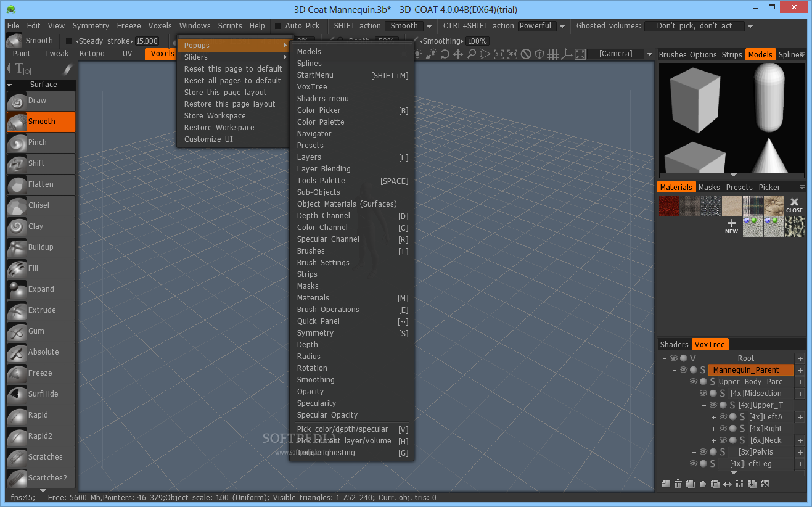Expand the [6x]Neck tree node
The width and height of the screenshot is (812, 507).
coord(714,440)
